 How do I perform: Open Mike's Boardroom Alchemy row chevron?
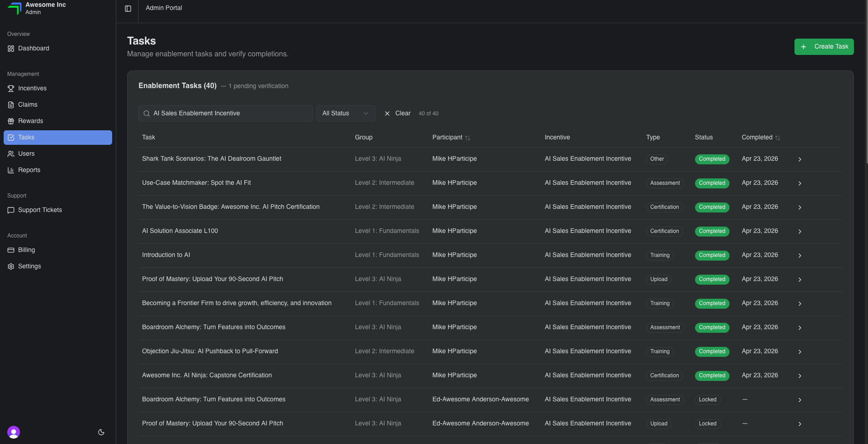click(800, 328)
